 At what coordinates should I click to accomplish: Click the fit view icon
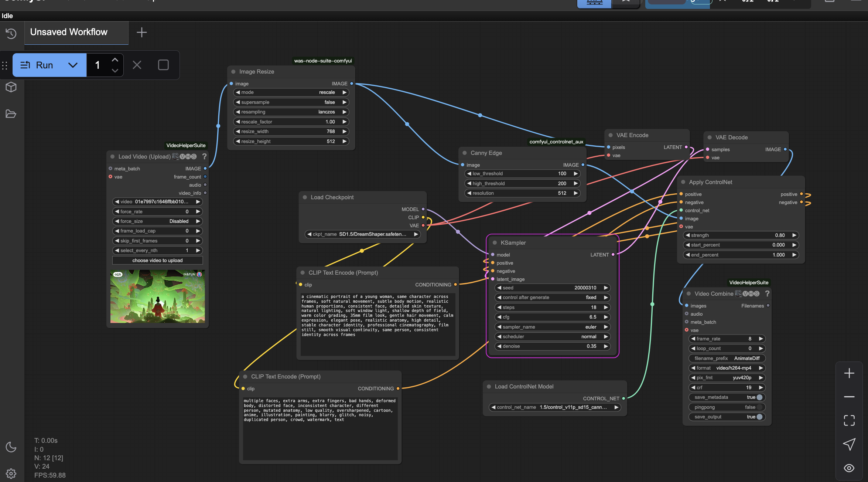(849, 420)
